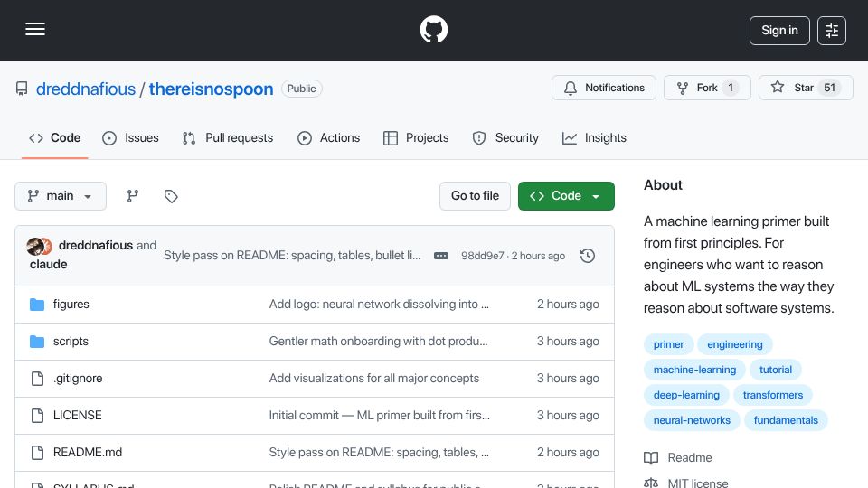Open the hamburger navigation menu
The image size is (868, 488).
[x=35, y=29]
